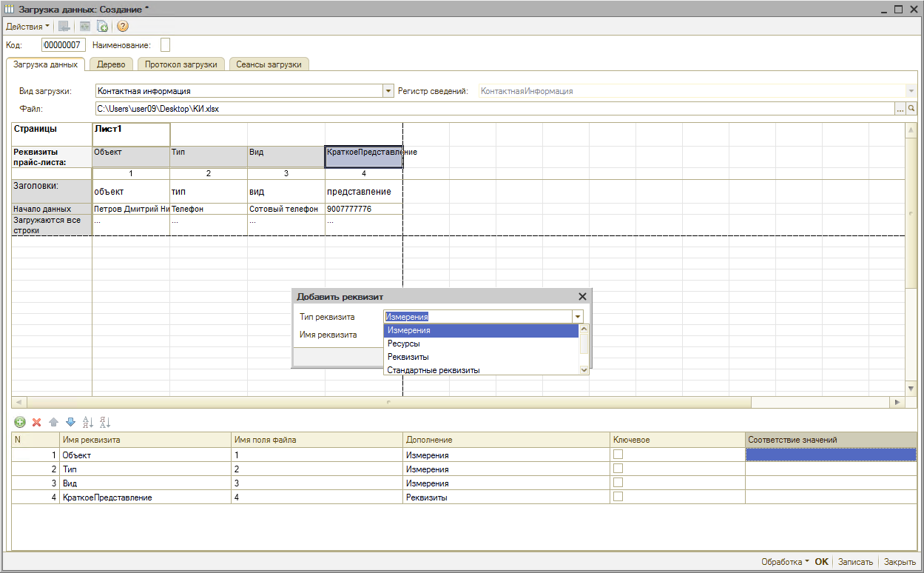Screen dimensions: 924x573
Task: Check the Ключевое box for КраткоеПредставление row
Action: point(618,497)
